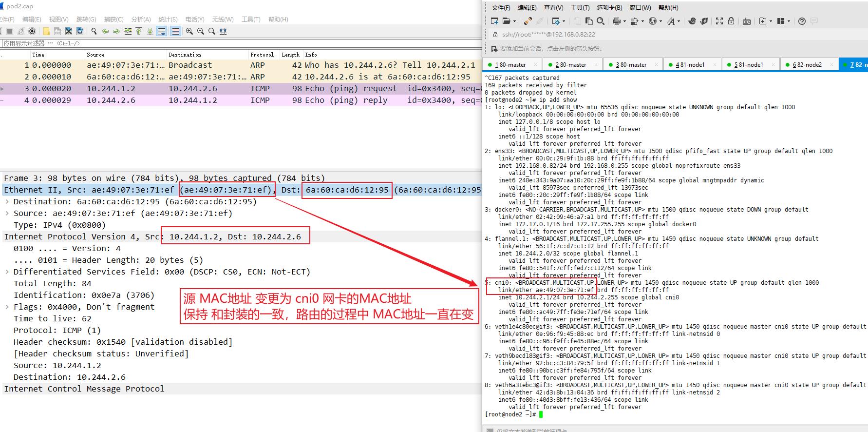Reset Wireshark's text to normal size

(212, 31)
